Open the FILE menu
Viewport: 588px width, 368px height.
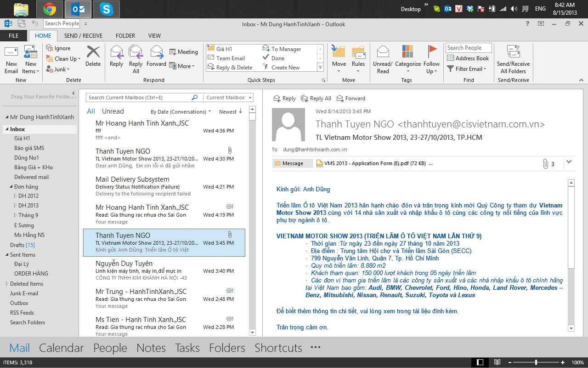[14, 35]
